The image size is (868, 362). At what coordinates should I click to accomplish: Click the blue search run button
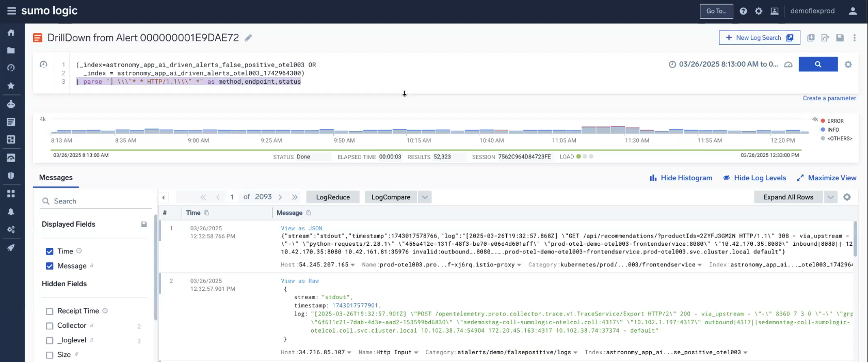tap(817, 65)
